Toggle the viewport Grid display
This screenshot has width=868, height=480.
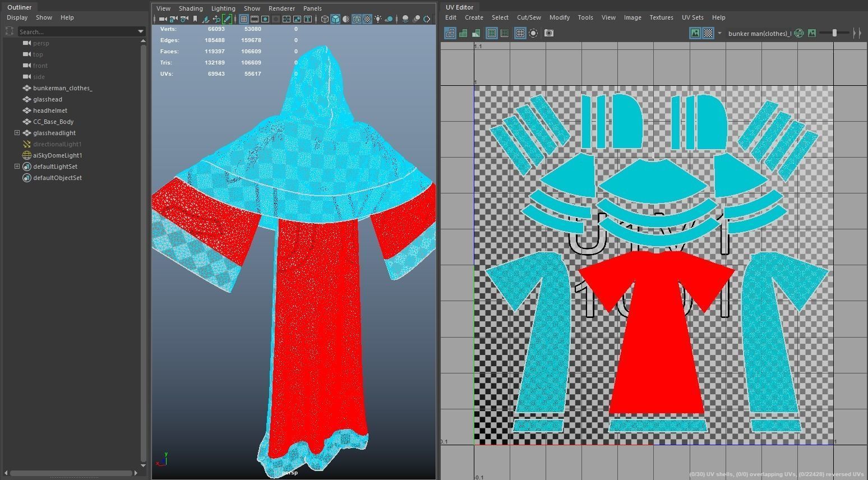(243, 19)
